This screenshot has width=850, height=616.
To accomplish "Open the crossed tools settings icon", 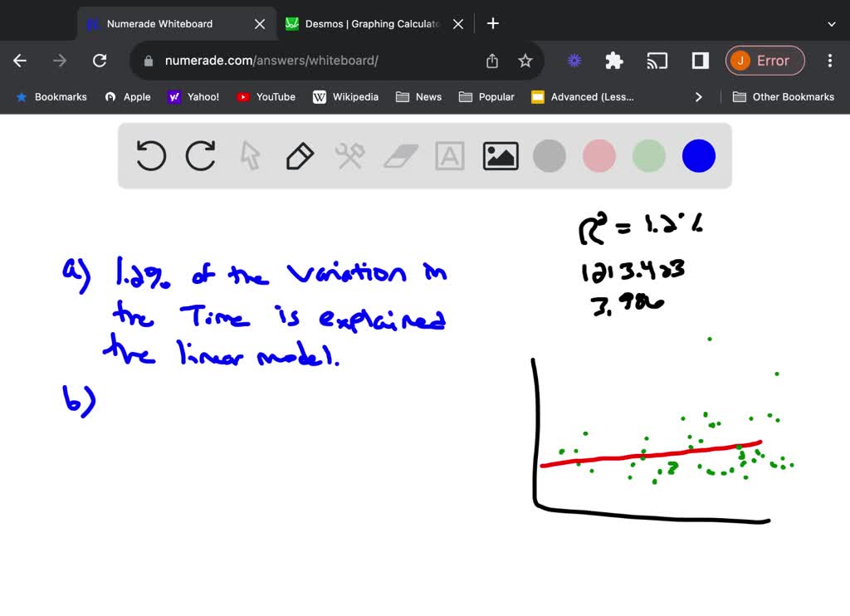I will click(x=349, y=156).
